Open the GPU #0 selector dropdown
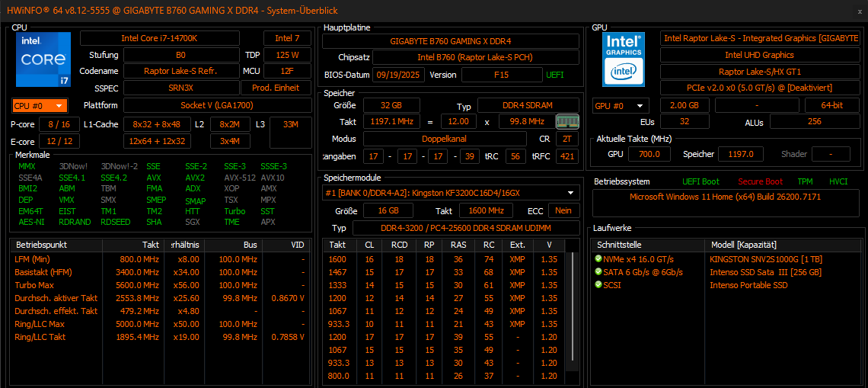 click(x=621, y=105)
